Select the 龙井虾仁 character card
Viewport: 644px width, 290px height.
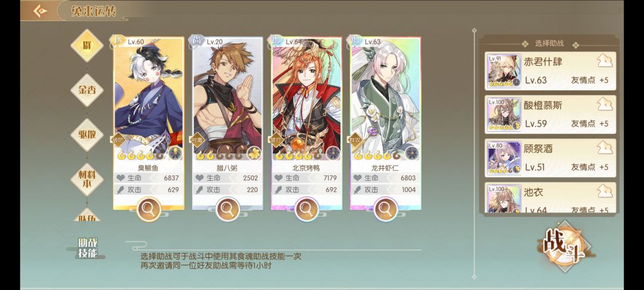(x=385, y=124)
